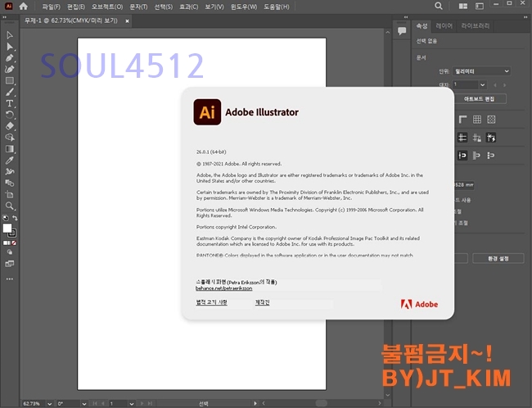Open the 문자(T) menu
Viewport: 532px width, 408px height.
point(138,7)
